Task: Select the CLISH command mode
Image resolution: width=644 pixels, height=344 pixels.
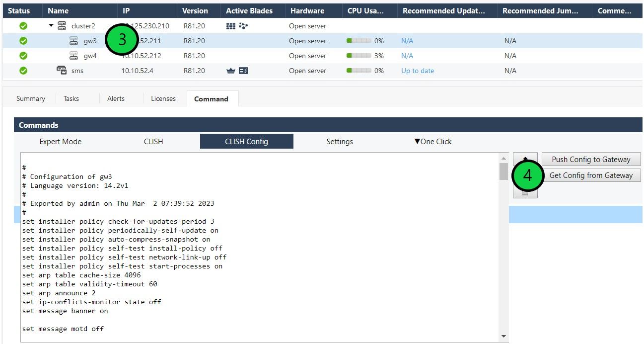Action: click(x=153, y=141)
